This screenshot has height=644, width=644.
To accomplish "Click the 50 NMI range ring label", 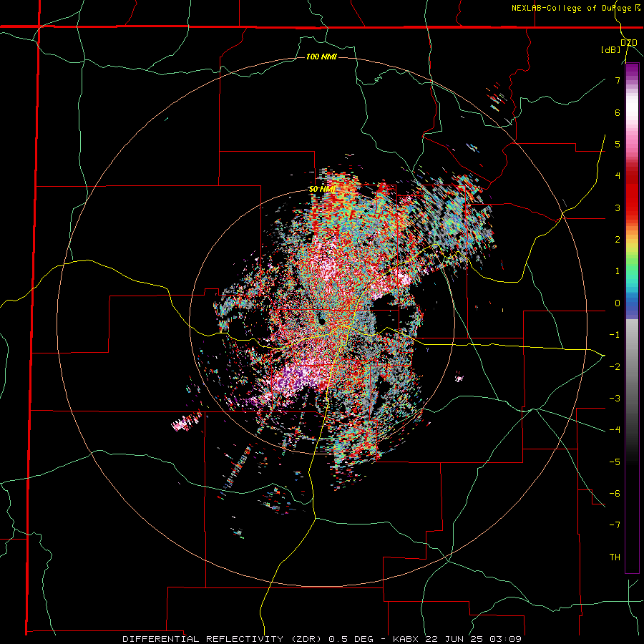I will (x=322, y=190).
